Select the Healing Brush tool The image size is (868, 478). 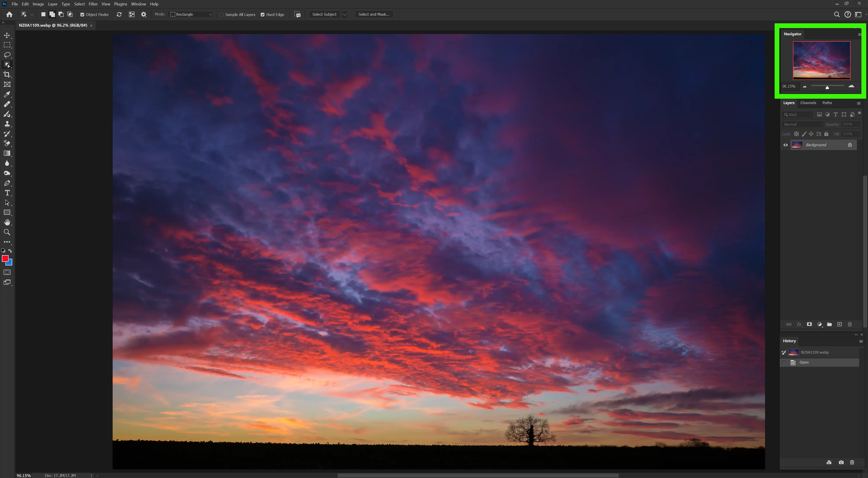7,104
